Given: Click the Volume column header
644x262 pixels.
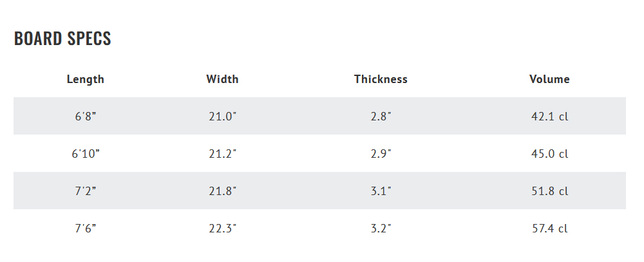Looking at the screenshot, I should (549, 79).
